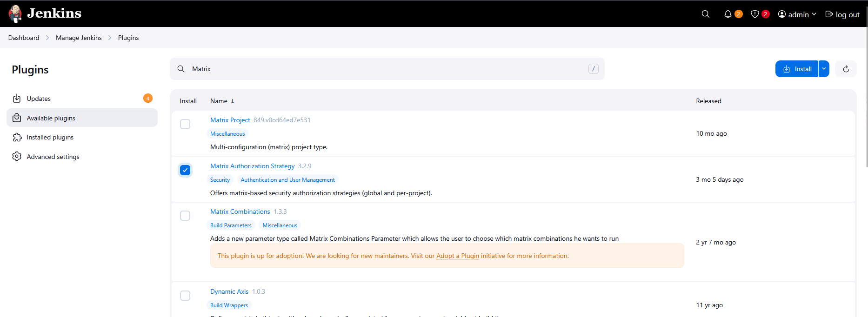Sort plugins by Name column
868x317 pixels.
coord(222,101)
